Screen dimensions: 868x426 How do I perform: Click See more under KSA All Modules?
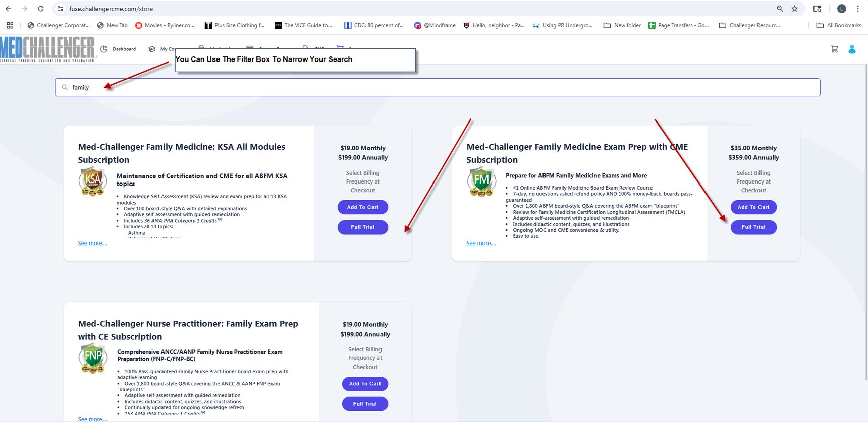pyautogui.click(x=92, y=244)
